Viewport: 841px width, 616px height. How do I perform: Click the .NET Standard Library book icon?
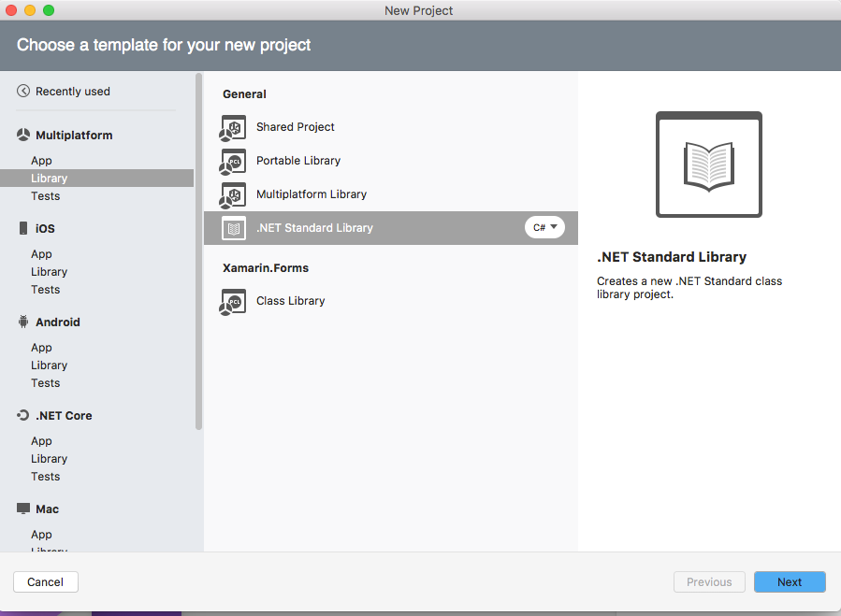tap(234, 228)
